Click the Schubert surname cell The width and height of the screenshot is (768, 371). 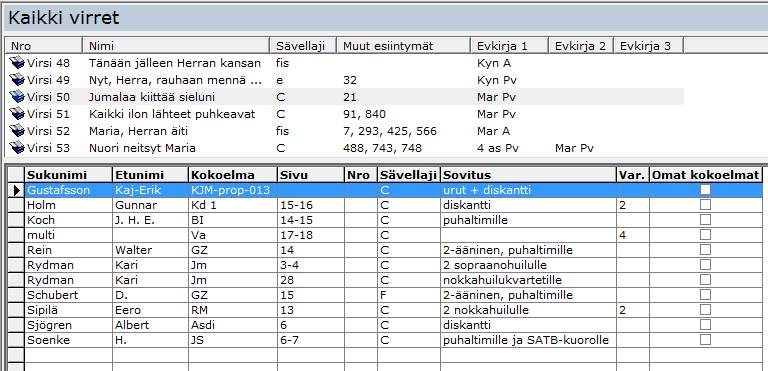[69, 295]
